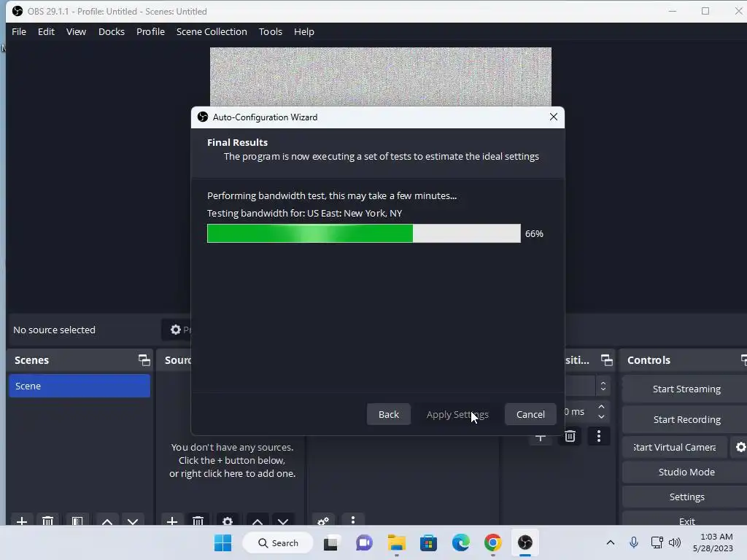Delete source using the Sources trash icon

[x=198, y=521]
